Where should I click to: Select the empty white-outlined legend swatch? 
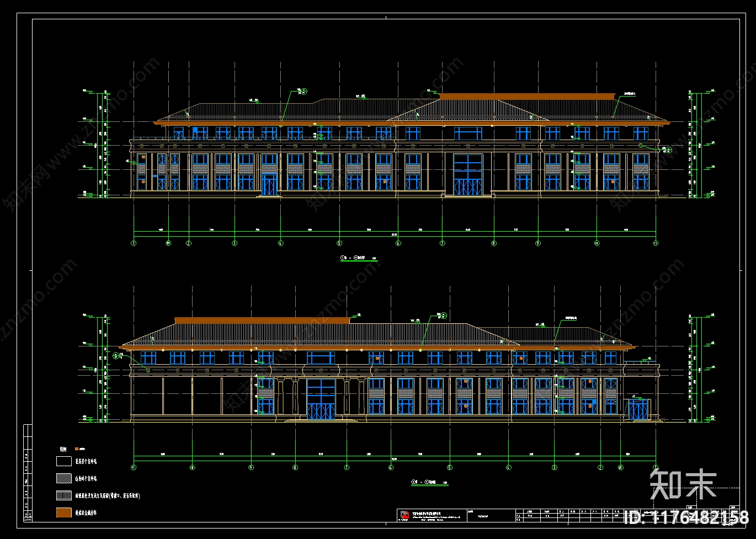(64, 461)
